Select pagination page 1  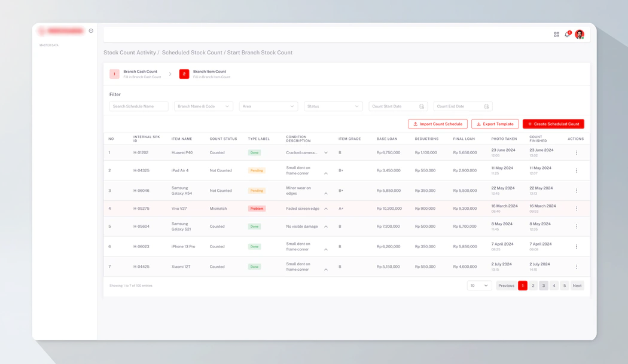pos(522,286)
